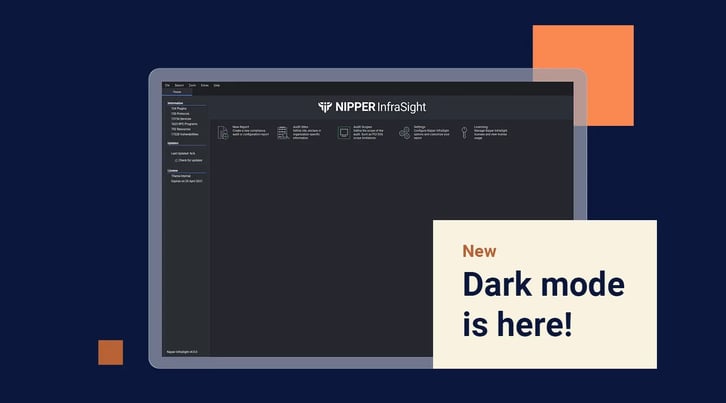Select the Plugins count row

click(179, 108)
